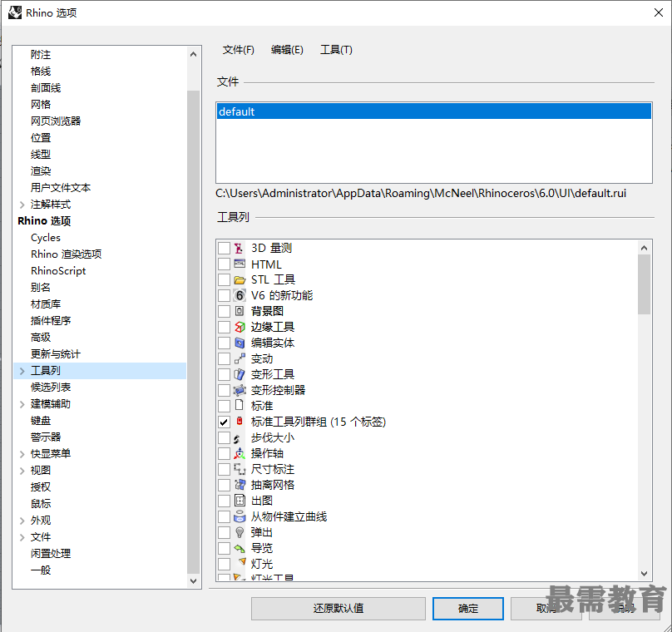Click toolbar list scrollbar thumb

(x=644, y=284)
